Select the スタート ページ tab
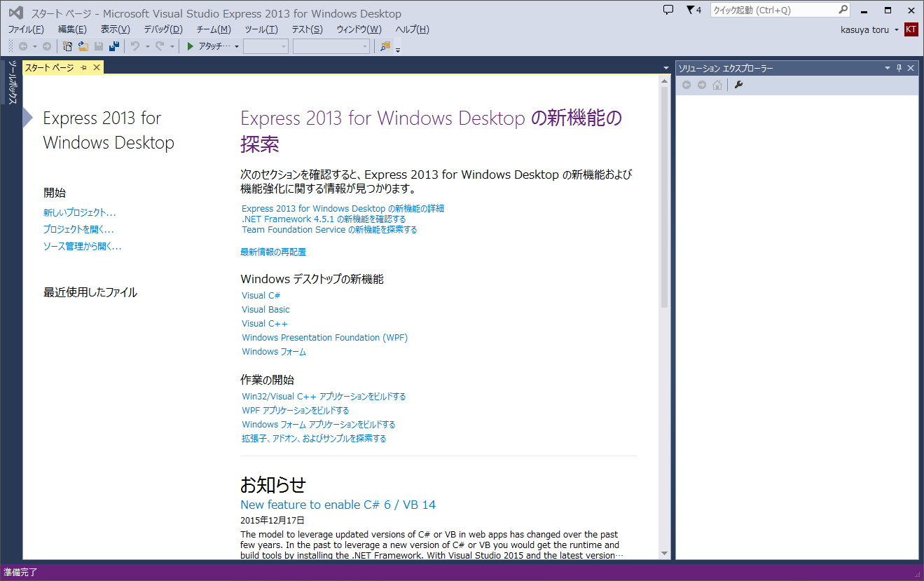The image size is (924, 581). coord(50,67)
